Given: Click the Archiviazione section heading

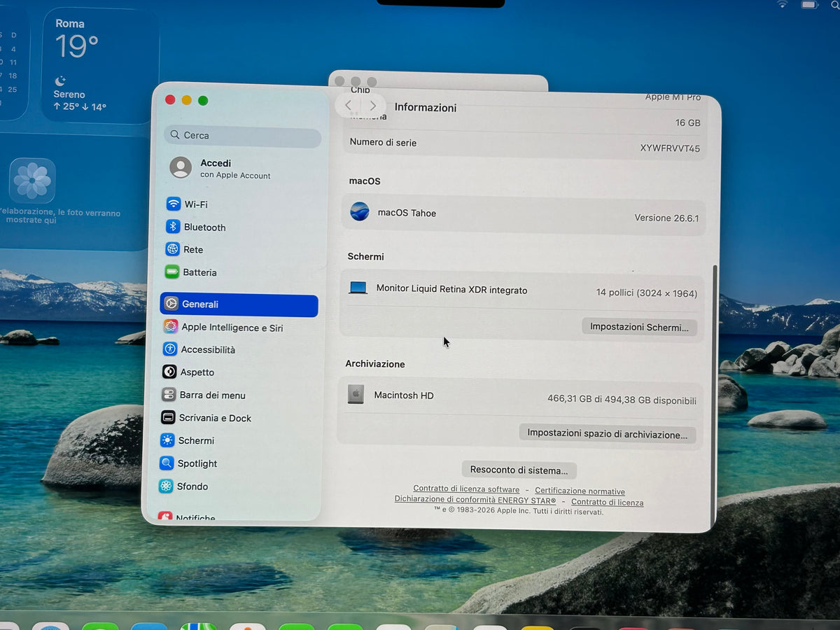Looking at the screenshot, I should click(375, 363).
